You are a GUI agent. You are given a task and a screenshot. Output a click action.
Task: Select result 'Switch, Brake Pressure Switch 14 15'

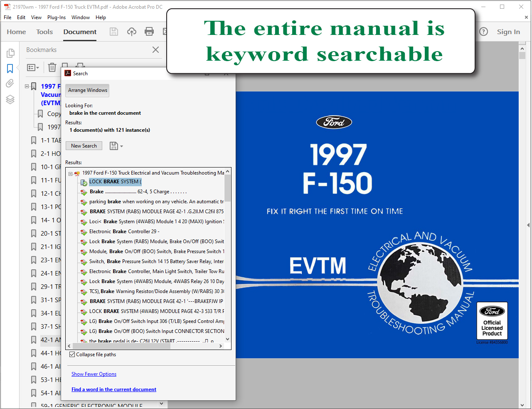click(x=156, y=261)
